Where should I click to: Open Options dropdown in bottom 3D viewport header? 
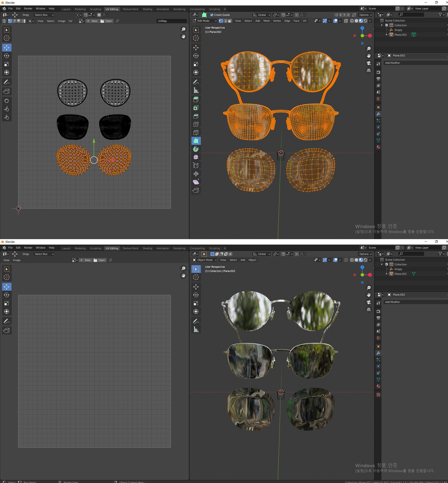coord(365,254)
